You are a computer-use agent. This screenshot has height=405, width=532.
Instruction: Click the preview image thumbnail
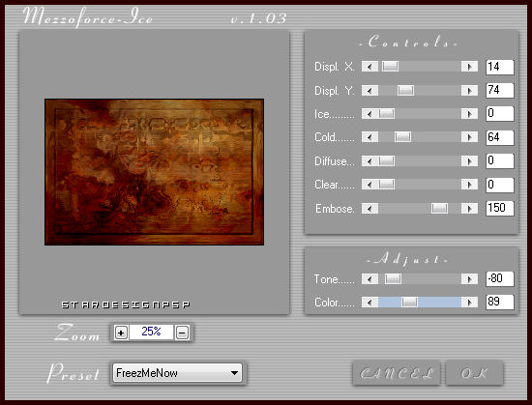click(x=155, y=172)
